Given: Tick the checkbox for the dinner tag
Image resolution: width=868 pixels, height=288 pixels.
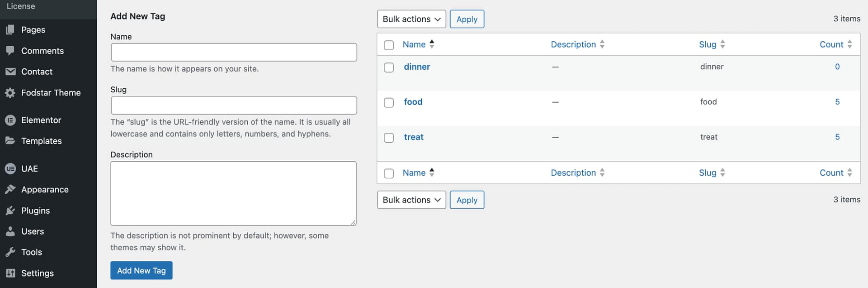Looking at the screenshot, I should 389,67.
